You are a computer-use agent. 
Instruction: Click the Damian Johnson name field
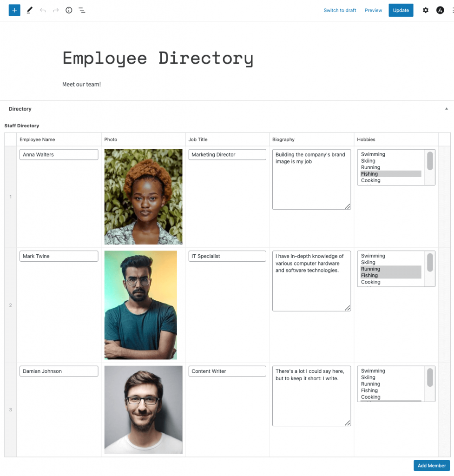pos(59,371)
